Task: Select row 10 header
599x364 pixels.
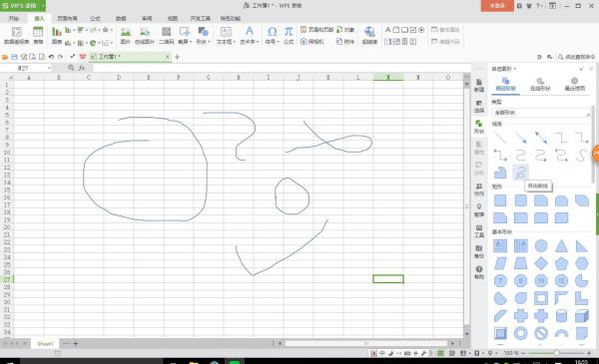Action: coord(7,153)
